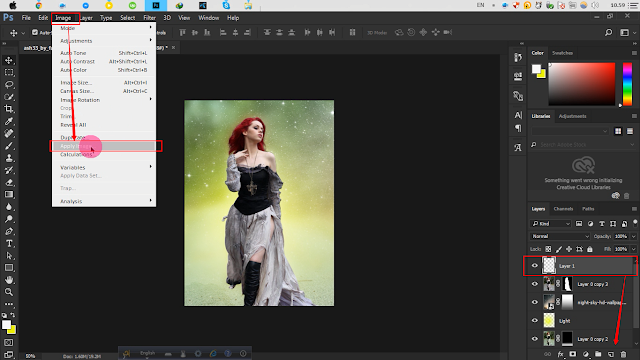This screenshot has width=640, height=360.
Task: Click the New adjustment layer icon
Action: click(586, 354)
